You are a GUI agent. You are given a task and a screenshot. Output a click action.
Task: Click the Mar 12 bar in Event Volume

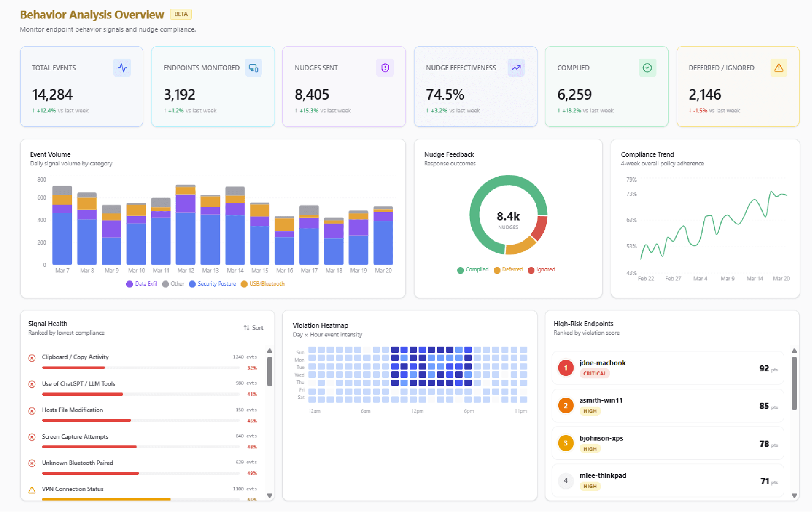click(x=185, y=224)
